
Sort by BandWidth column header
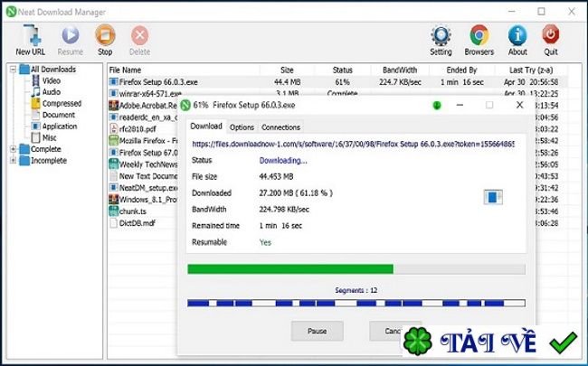[x=400, y=70]
